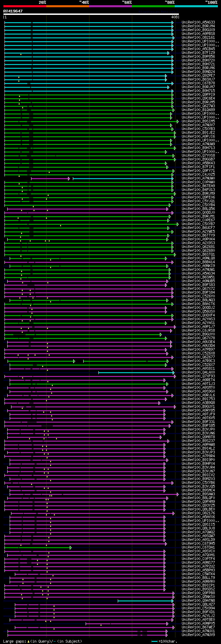Viewport: 221px width, 644px height.
Task: Open hit UniRef100_A5AG33
Action: (198, 22)
